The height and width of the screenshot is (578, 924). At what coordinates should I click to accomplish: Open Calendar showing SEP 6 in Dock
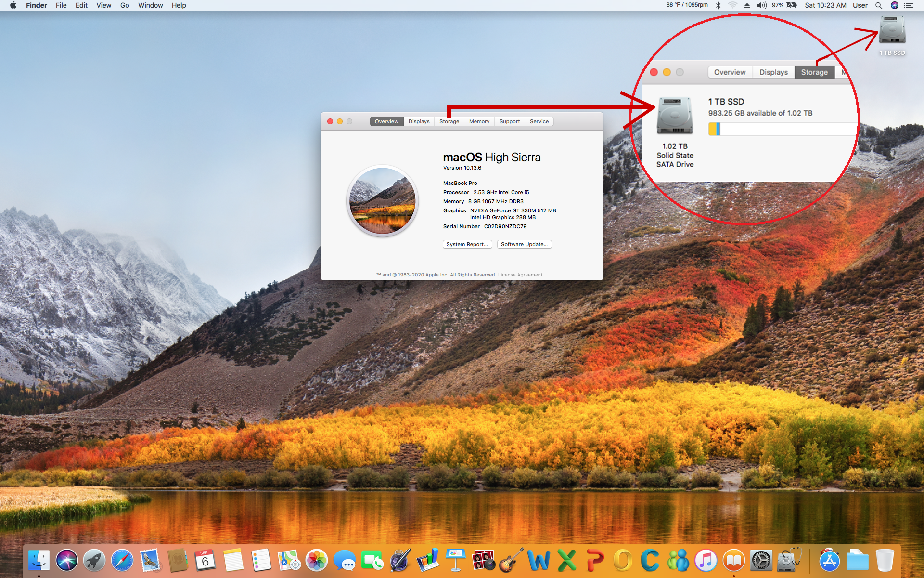[x=205, y=561]
